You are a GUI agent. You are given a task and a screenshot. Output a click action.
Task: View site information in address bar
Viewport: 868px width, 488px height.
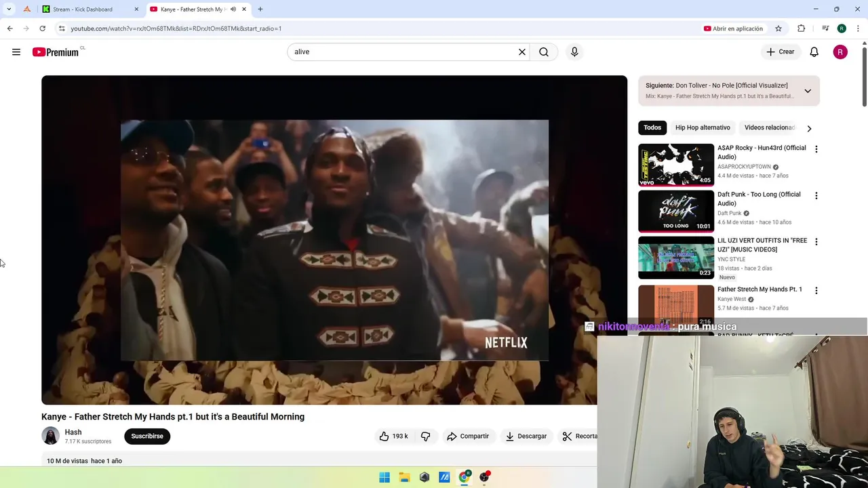coord(62,28)
